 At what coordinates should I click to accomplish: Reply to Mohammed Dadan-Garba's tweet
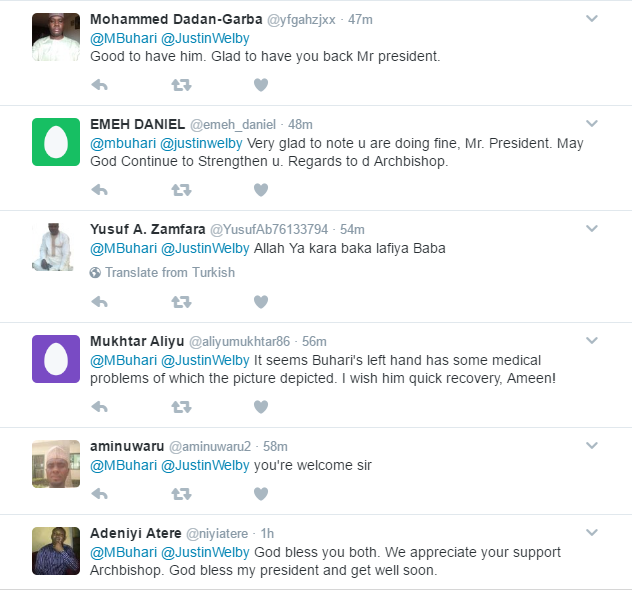coord(99,85)
